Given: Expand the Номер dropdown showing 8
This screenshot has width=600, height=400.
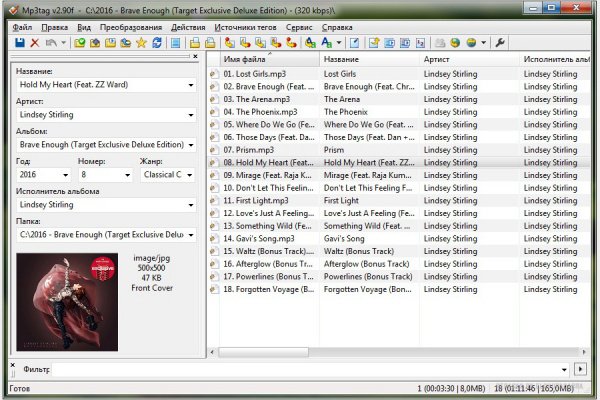Looking at the screenshot, I should [127, 175].
